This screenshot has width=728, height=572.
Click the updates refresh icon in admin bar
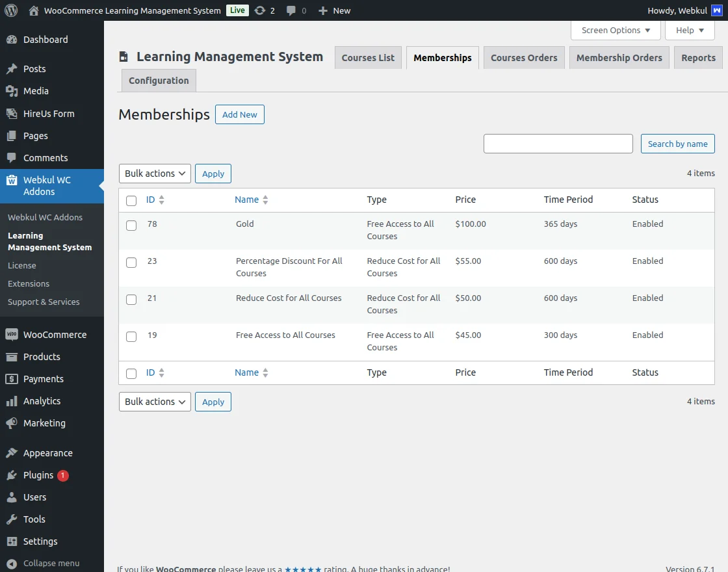point(260,10)
